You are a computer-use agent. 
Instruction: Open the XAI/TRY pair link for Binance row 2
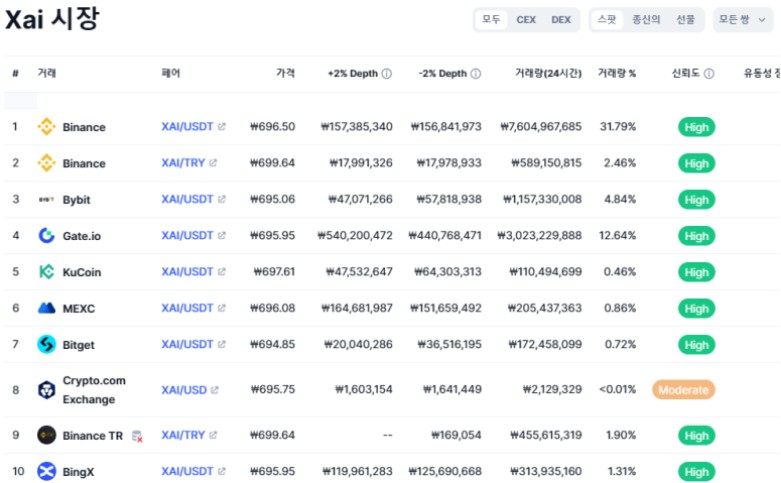(183, 163)
